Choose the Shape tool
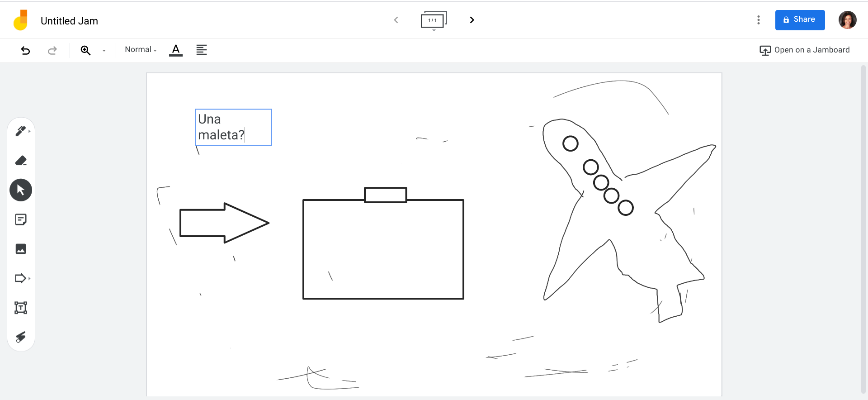The image size is (868, 400). 21,278
